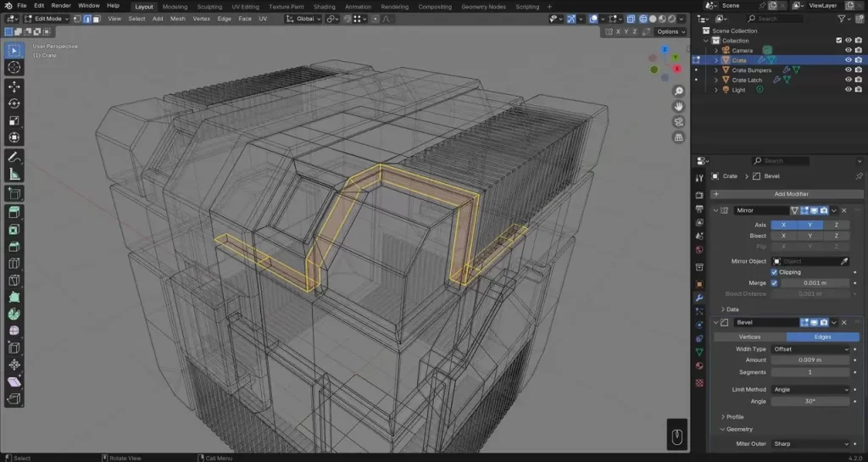Switch to the UV Editing workspace tab
This screenshot has width=868, height=462.
coord(245,6)
